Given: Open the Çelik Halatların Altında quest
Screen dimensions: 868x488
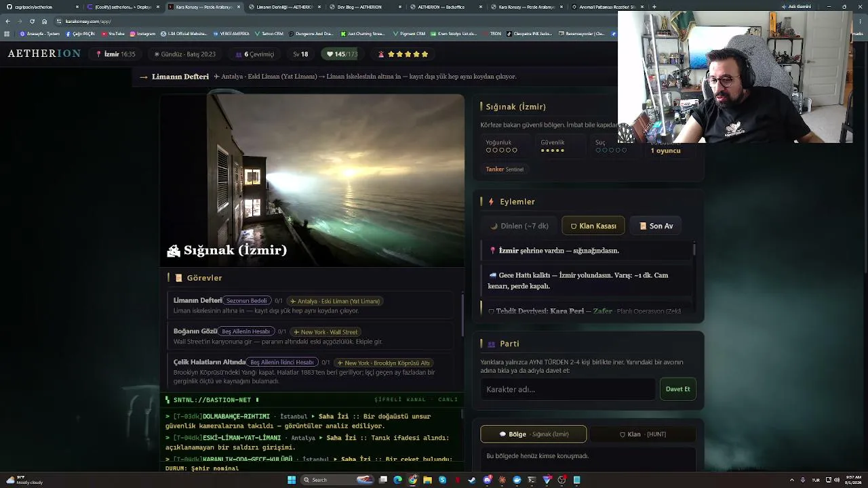Looking at the screenshot, I should pos(310,371).
